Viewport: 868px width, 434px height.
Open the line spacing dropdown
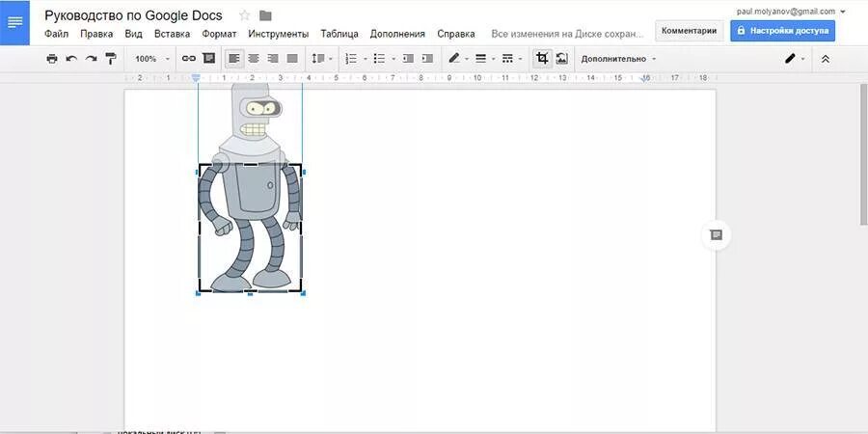click(x=322, y=59)
